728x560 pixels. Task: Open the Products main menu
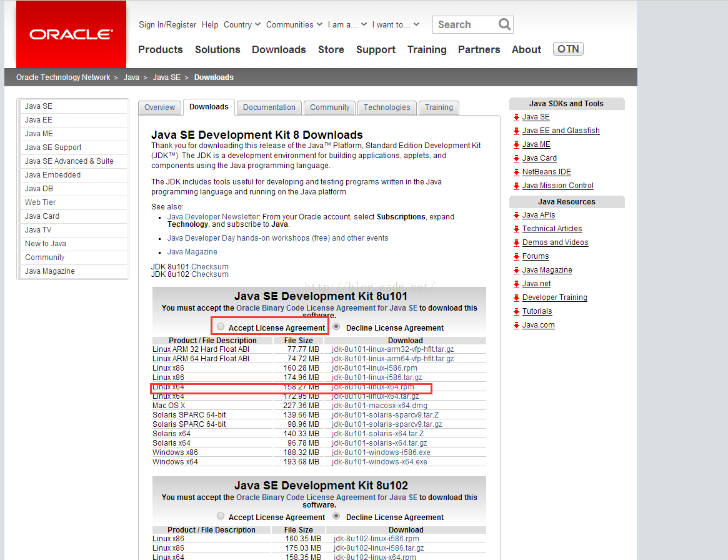[160, 49]
